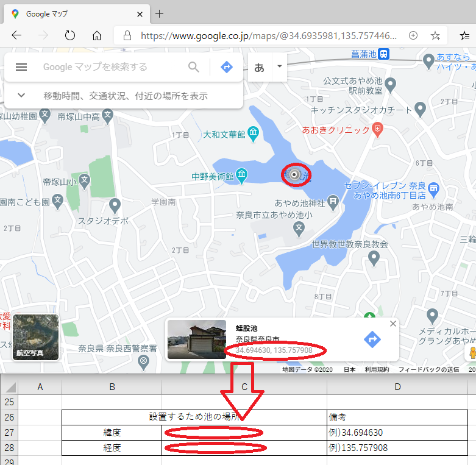Expand the 移動時間、交通状況 panel chevron
Image resolution: width=476 pixels, height=465 pixels.
[x=21, y=96]
